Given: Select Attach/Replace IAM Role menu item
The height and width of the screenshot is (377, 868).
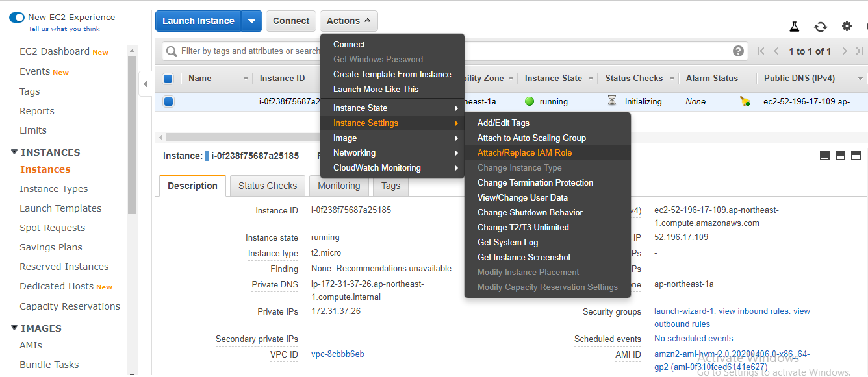Looking at the screenshot, I should coord(524,153).
